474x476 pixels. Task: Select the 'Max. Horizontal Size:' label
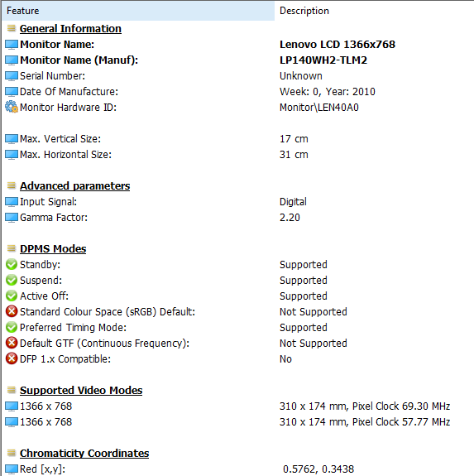point(65,155)
